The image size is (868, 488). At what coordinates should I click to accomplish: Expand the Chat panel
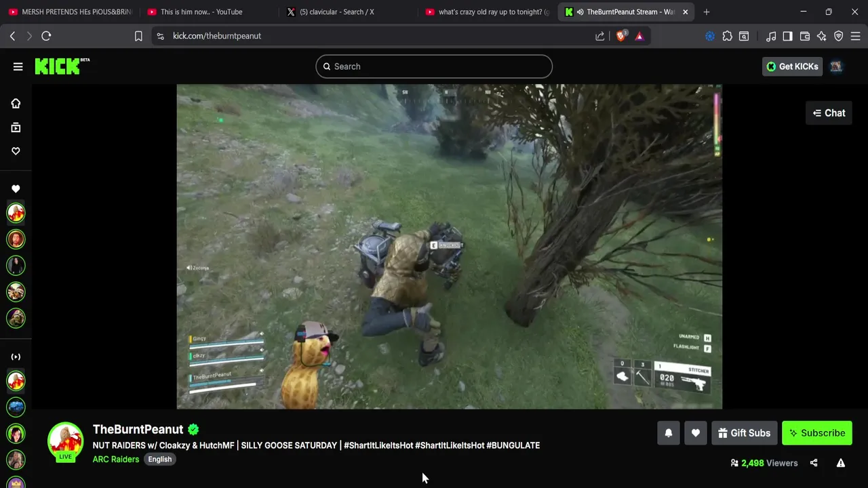click(x=829, y=113)
